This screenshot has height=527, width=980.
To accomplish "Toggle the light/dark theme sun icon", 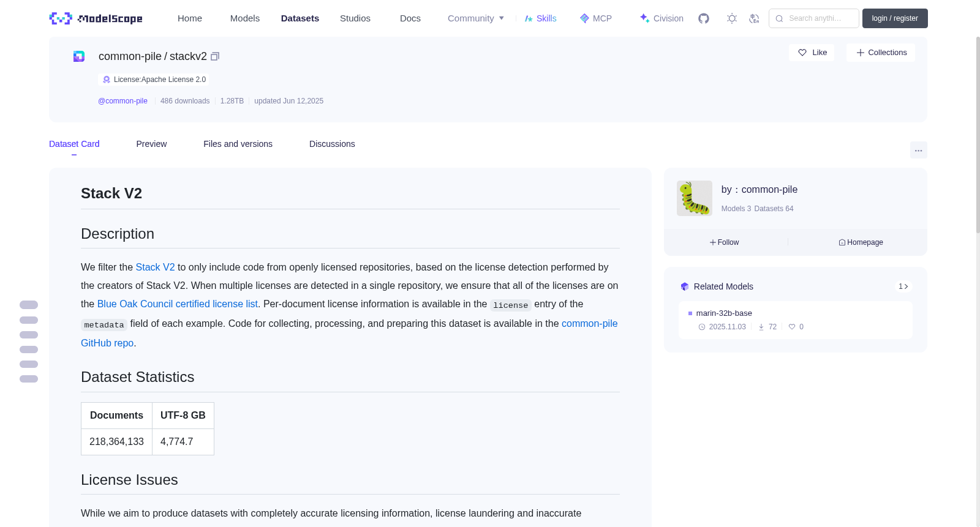I will point(732,18).
